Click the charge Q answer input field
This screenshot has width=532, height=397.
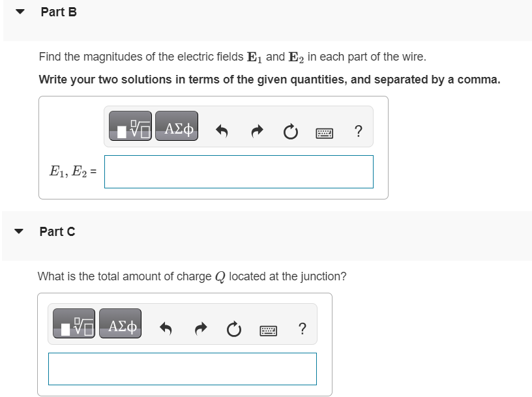click(183, 369)
